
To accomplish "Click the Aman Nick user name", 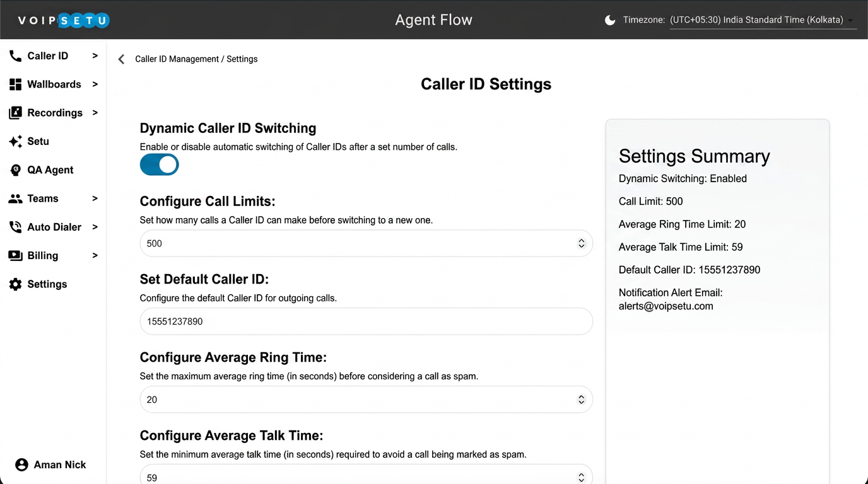I will [60, 464].
